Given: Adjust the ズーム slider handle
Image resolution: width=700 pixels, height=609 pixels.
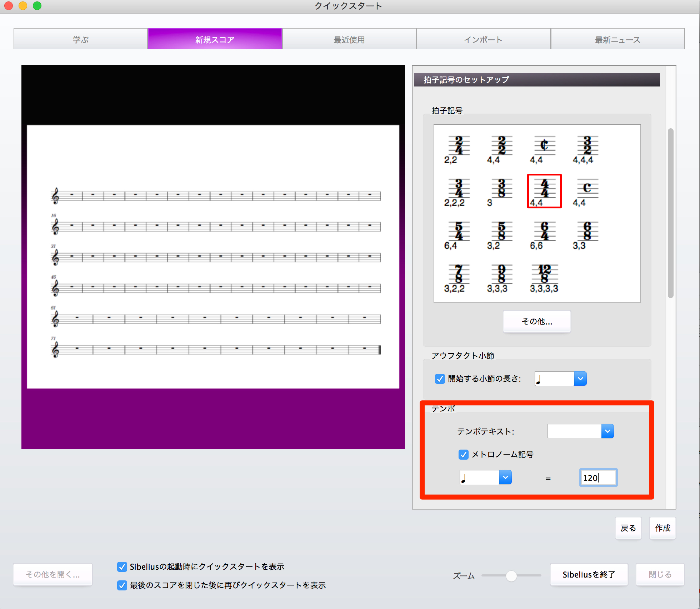Looking at the screenshot, I should click(511, 576).
